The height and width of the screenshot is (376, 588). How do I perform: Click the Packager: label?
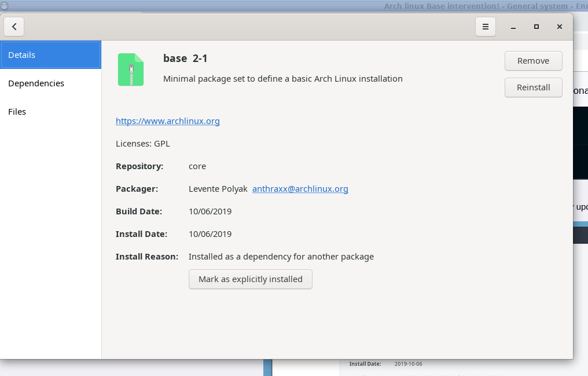pos(137,189)
